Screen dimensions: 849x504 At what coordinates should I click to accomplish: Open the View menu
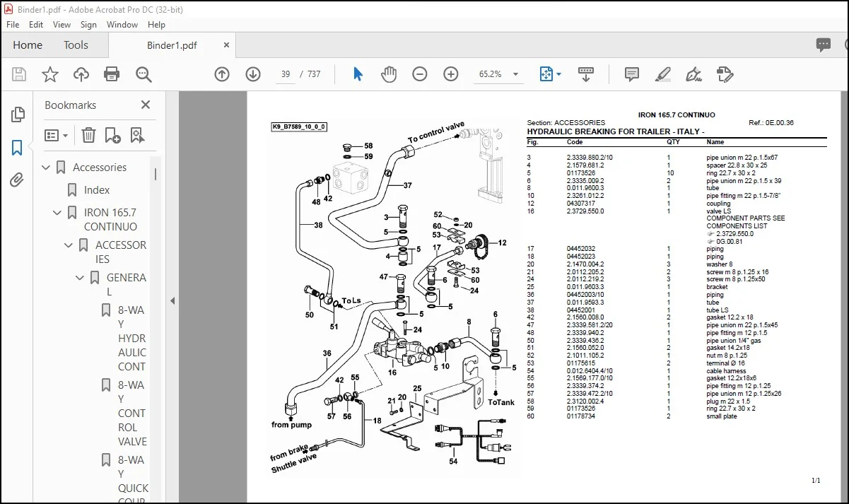62,24
